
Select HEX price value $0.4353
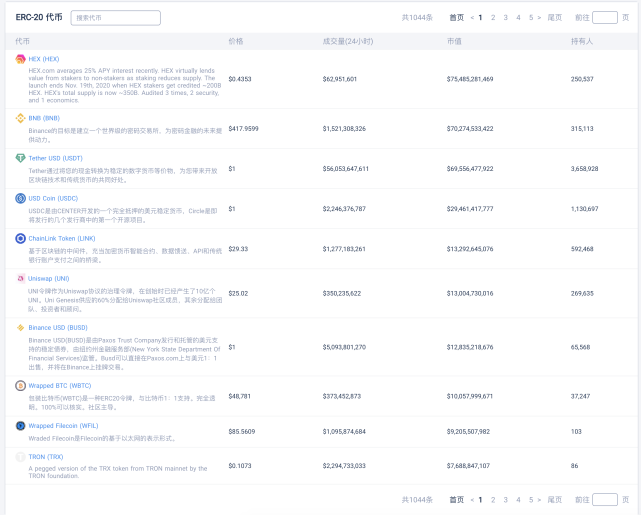(240, 79)
